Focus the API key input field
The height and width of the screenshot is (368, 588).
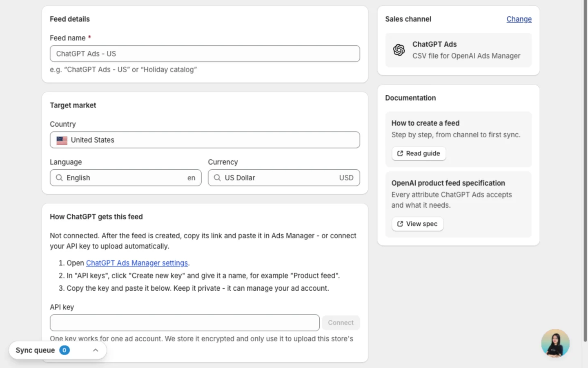click(185, 323)
